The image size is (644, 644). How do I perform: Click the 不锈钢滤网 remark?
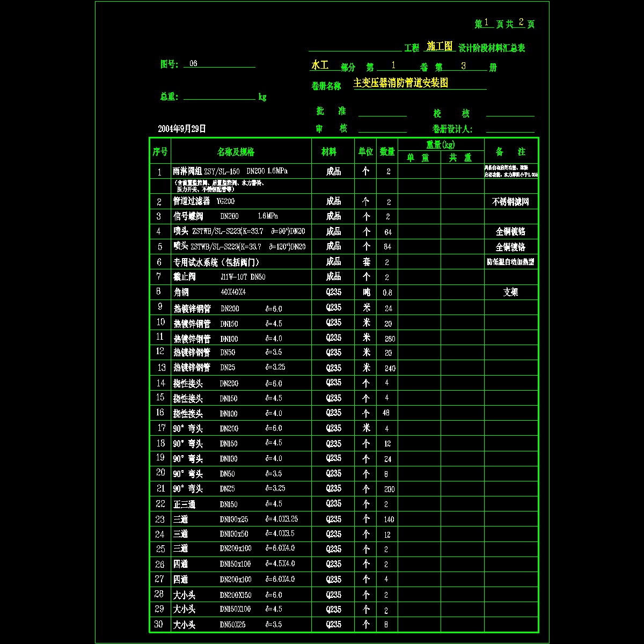[x=510, y=202]
